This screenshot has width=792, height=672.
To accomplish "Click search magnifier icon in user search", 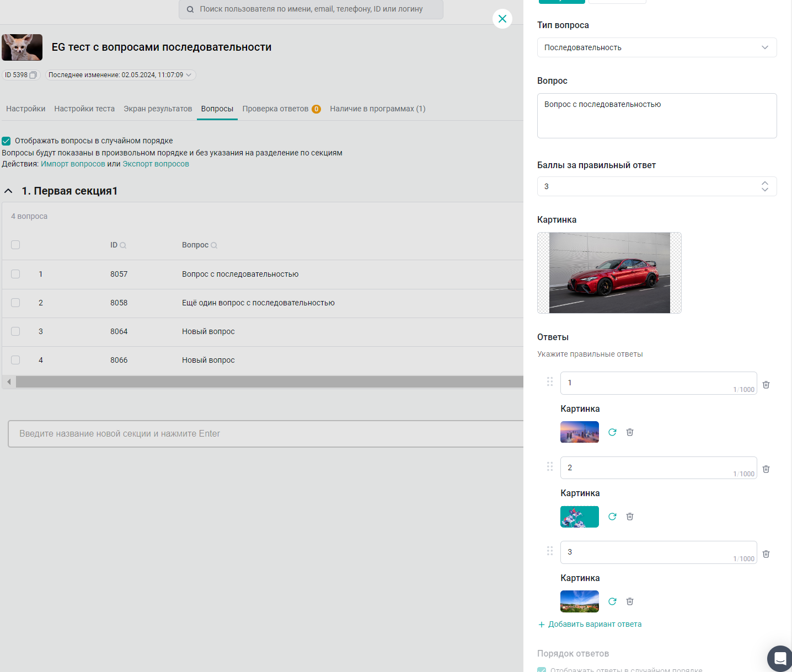I will click(x=190, y=9).
